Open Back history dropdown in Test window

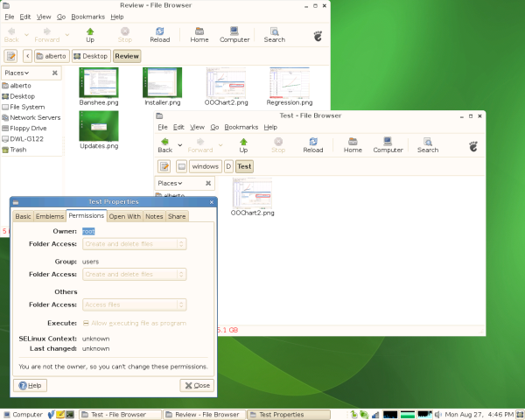180,145
